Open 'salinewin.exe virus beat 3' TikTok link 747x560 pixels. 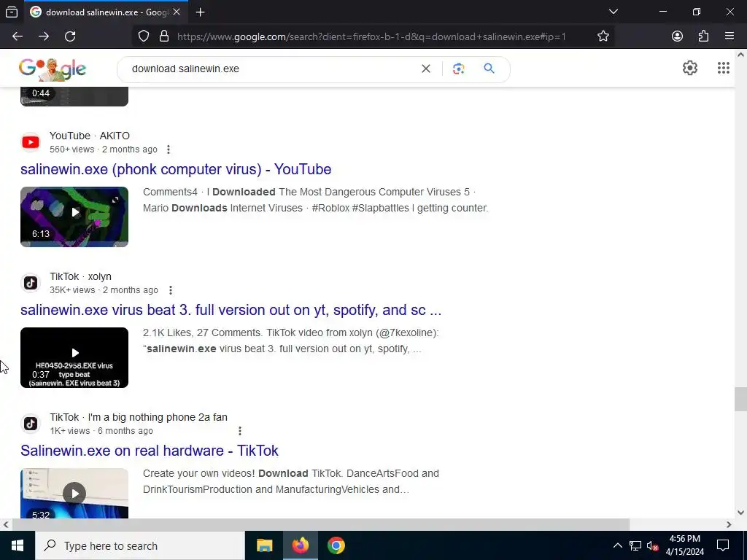pos(231,310)
